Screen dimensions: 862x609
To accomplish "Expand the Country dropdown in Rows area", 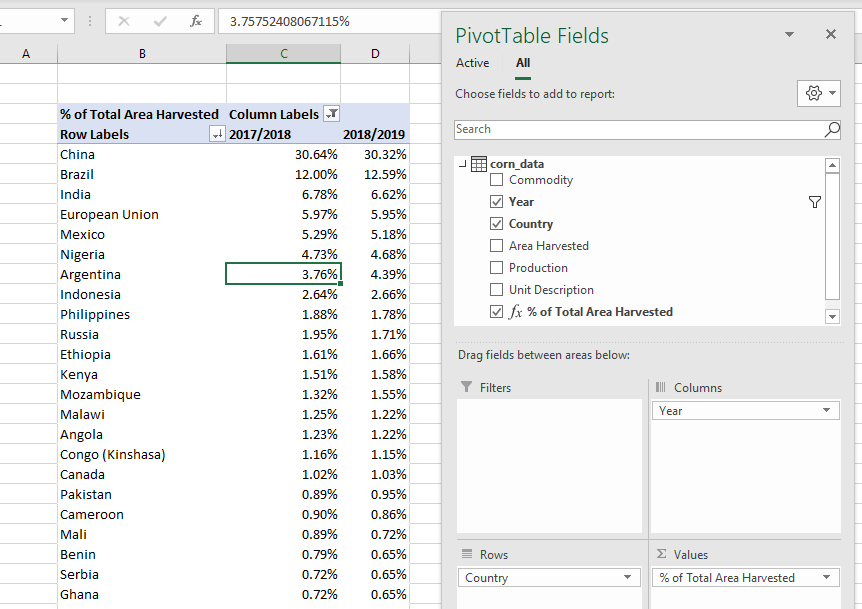I will (x=627, y=578).
